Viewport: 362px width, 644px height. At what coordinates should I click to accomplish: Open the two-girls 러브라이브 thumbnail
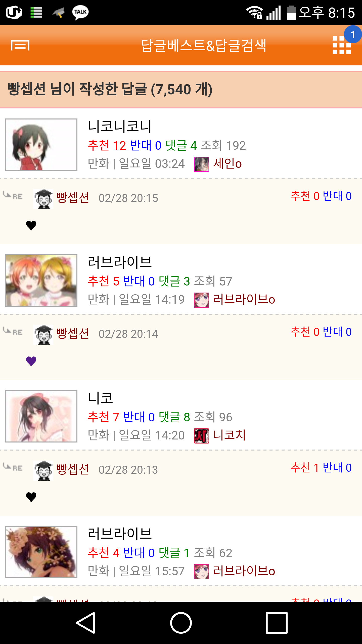coord(41,280)
